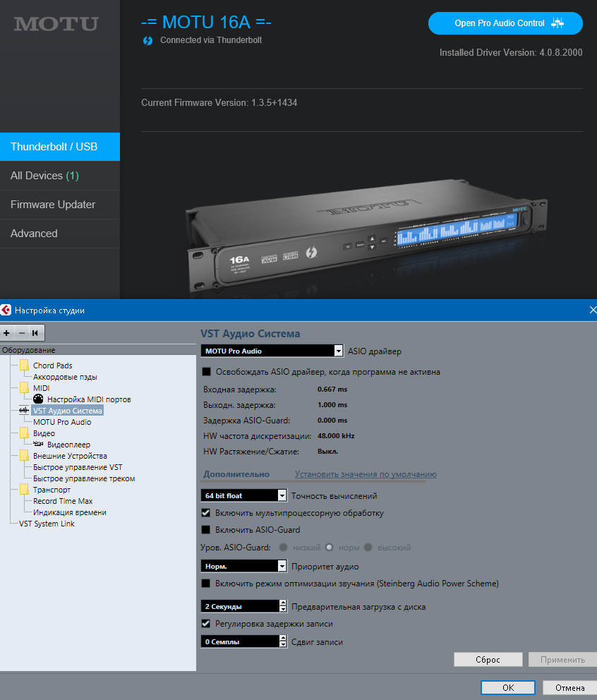
Task: Click the 48.000 kHz sample rate value
Action: (x=336, y=435)
